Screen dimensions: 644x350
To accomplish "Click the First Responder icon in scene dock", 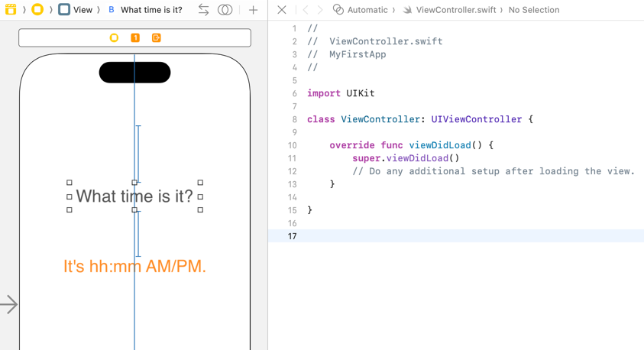I will [135, 37].
